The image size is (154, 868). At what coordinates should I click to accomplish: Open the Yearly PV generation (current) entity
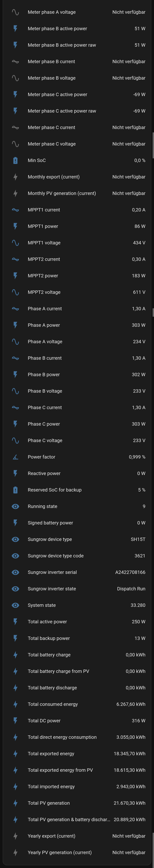(59, 852)
